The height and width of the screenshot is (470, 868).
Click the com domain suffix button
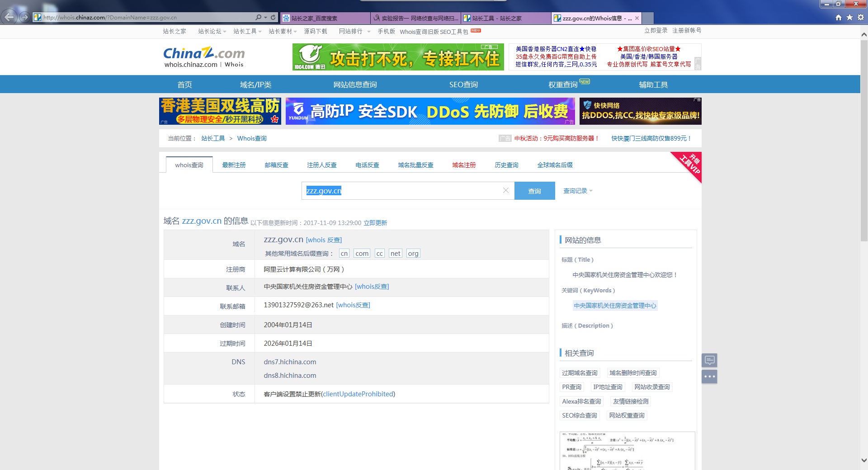pos(362,254)
